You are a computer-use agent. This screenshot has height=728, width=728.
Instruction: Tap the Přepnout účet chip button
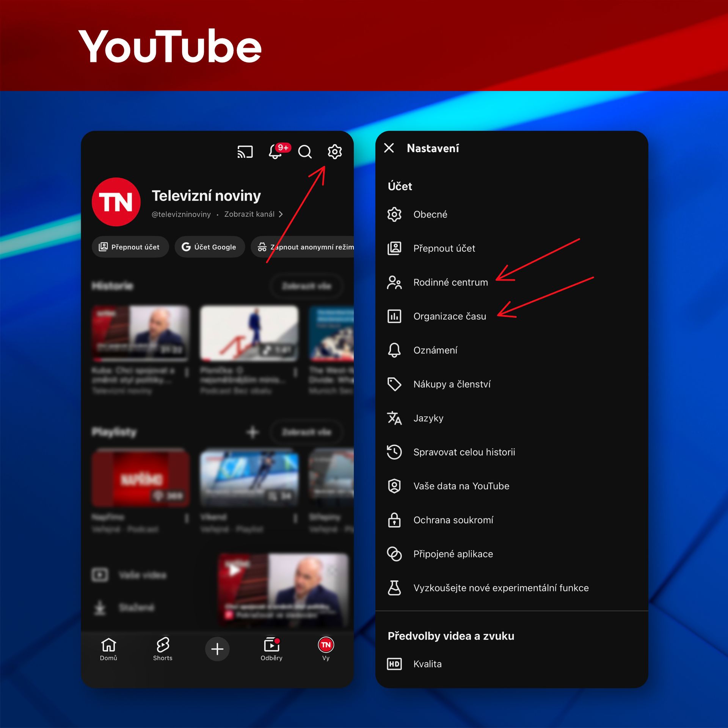tap(130, 247)
